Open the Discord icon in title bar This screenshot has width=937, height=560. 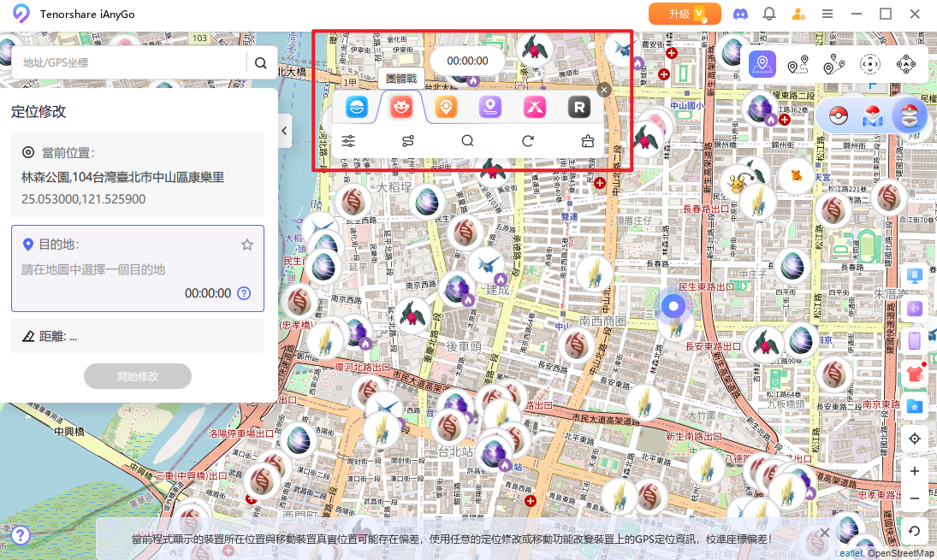click(740, 14)
